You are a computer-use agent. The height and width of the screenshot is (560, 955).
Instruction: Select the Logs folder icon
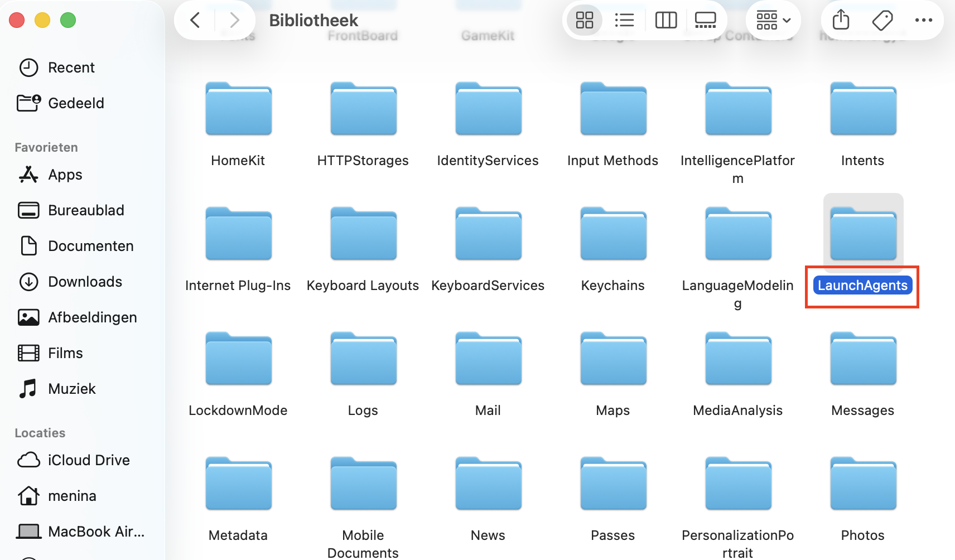point(363,359)
